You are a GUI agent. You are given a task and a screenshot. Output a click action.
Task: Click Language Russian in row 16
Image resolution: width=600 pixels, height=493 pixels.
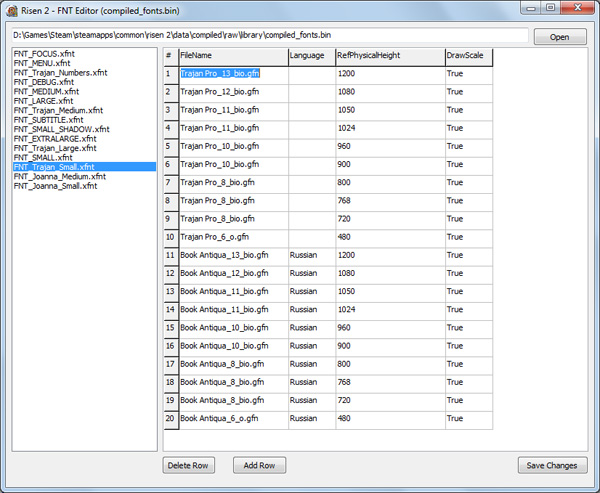[x=312, y=348]
